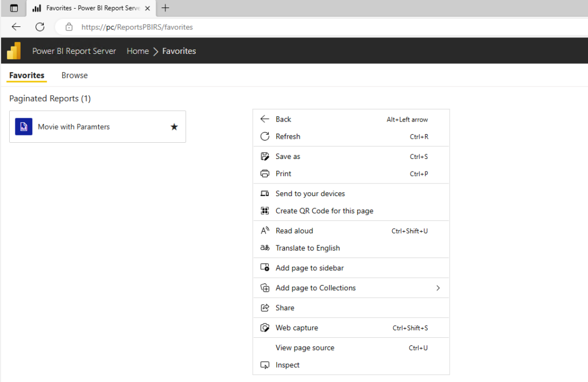
Task: Click the Refresh icon in context menu
Action: (x=265, y=137)
